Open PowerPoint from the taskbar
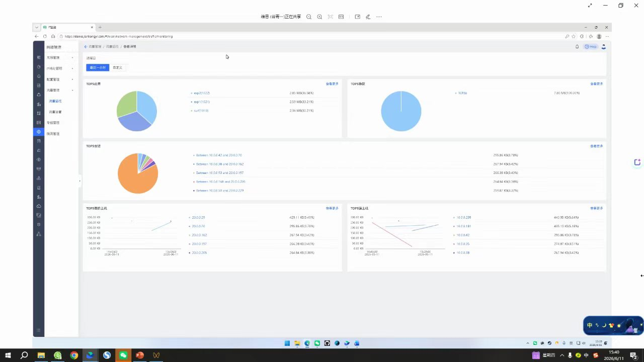Screen dimensions: 644x362 140,355
